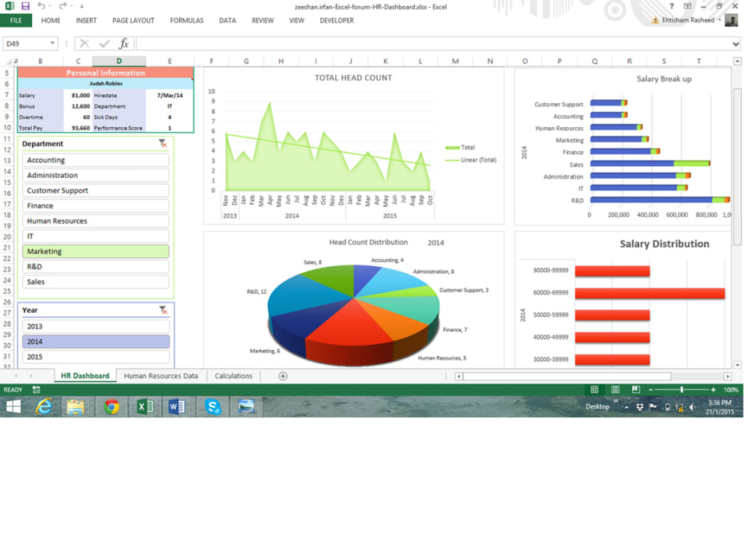Open the VIEW ribbon tab
Screen dimensions: 748x560
[296, 20]
